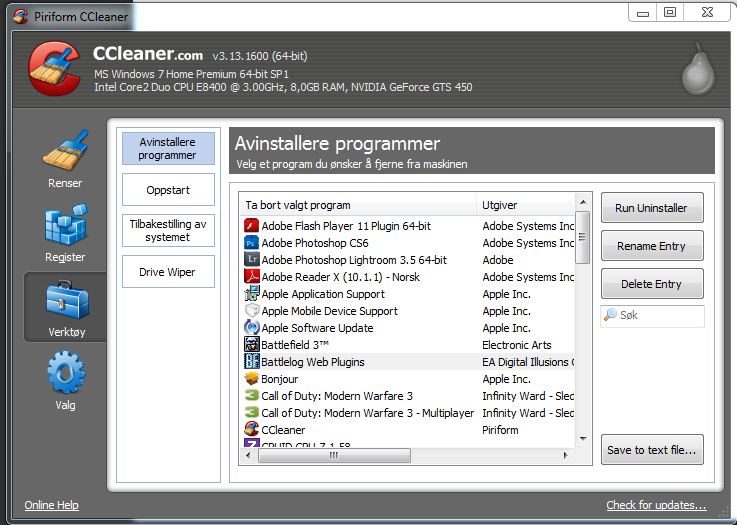This screenshot has height=525, width=737.
Task: Select the Bonjour entry
Action: [x=280, y=379]
